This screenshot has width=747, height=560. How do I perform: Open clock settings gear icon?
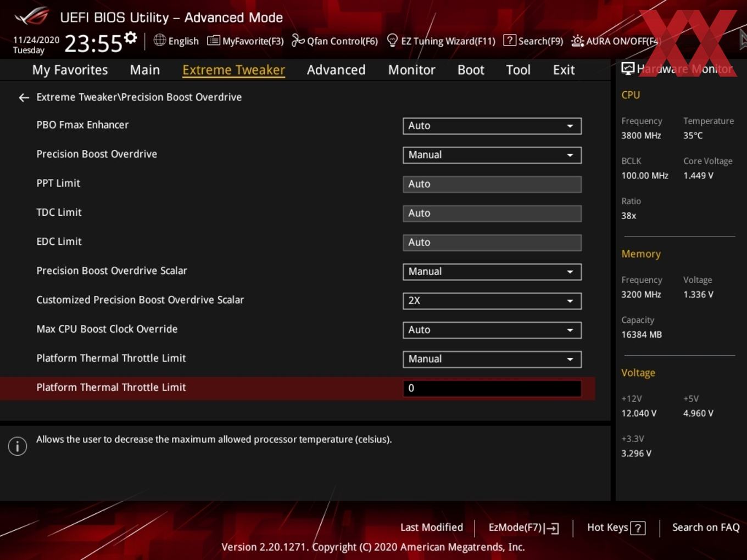[x=131, y=38]
